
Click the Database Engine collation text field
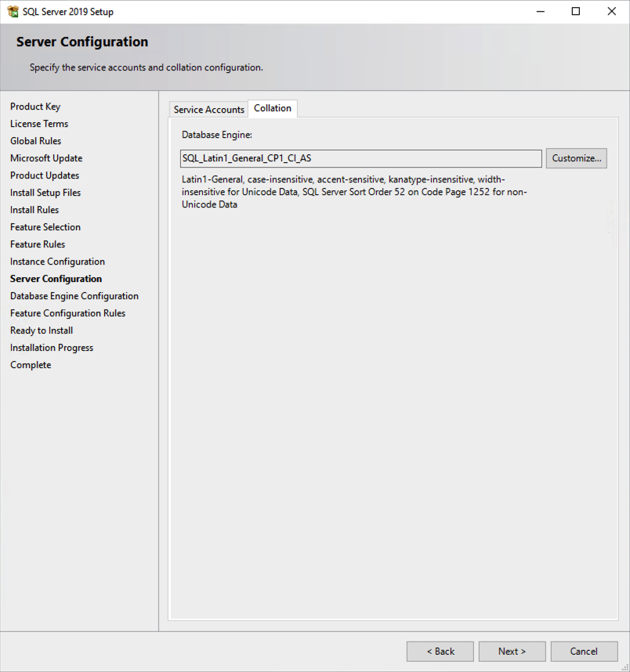361,158
